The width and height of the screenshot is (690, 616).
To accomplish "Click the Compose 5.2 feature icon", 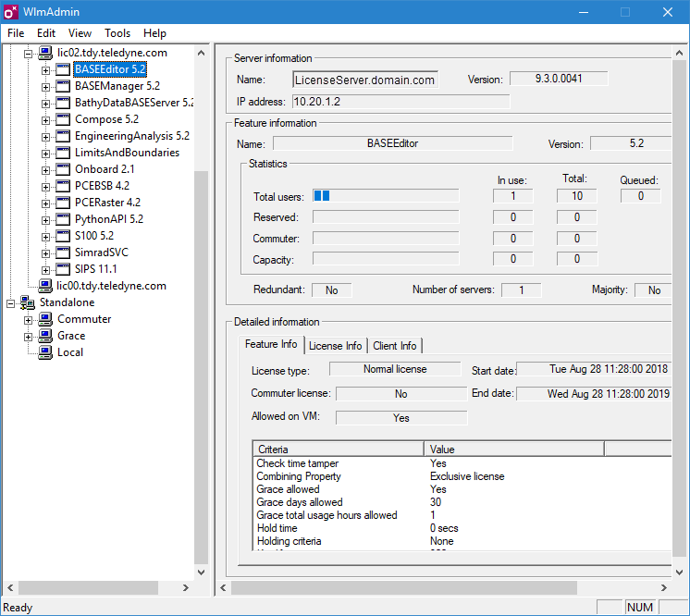I will [x=63, y=119].
